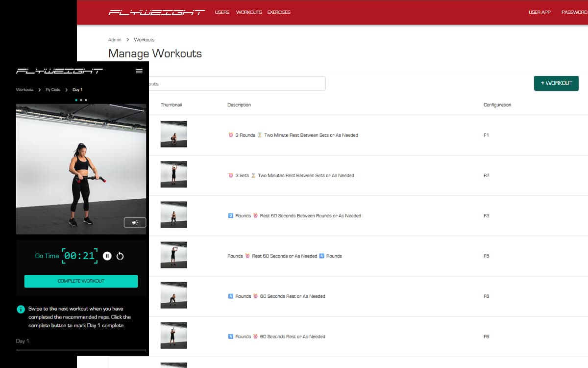Select the active first carousel dot
Viewport: 588px width, 368px height.
pyautogui.click(x=76, y=100)
